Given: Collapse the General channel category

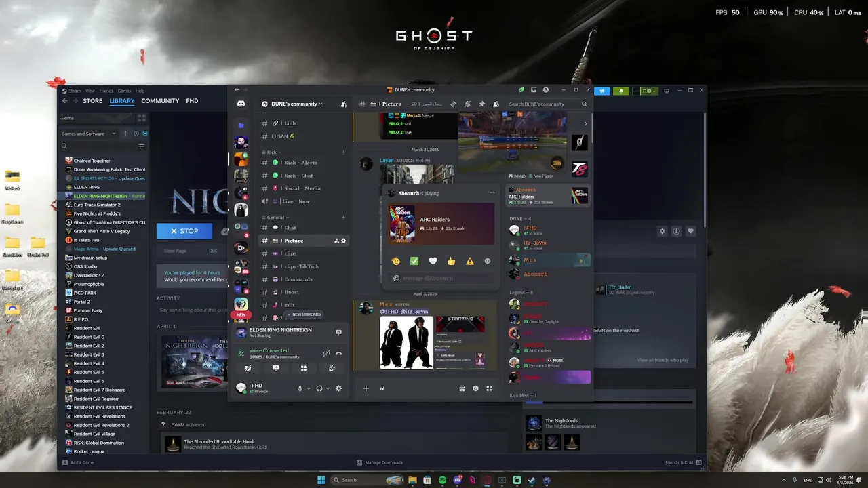Looking at the screenshot, I should [x=277, y=218].
